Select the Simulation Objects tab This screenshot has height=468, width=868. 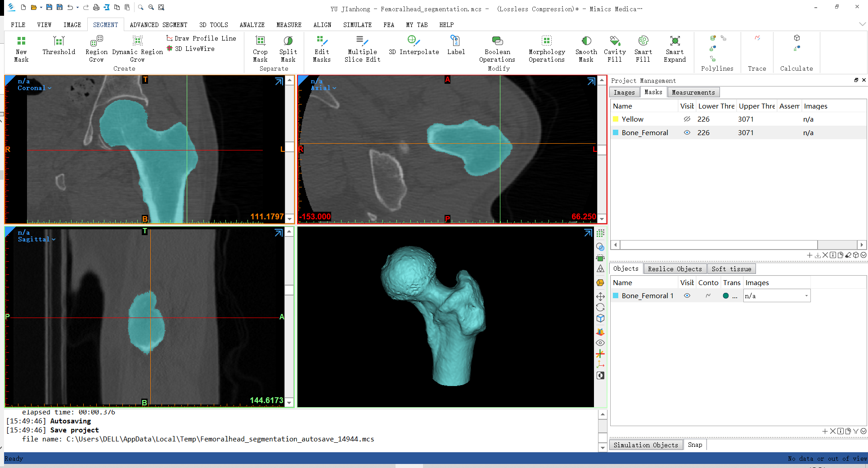point(646,445)
